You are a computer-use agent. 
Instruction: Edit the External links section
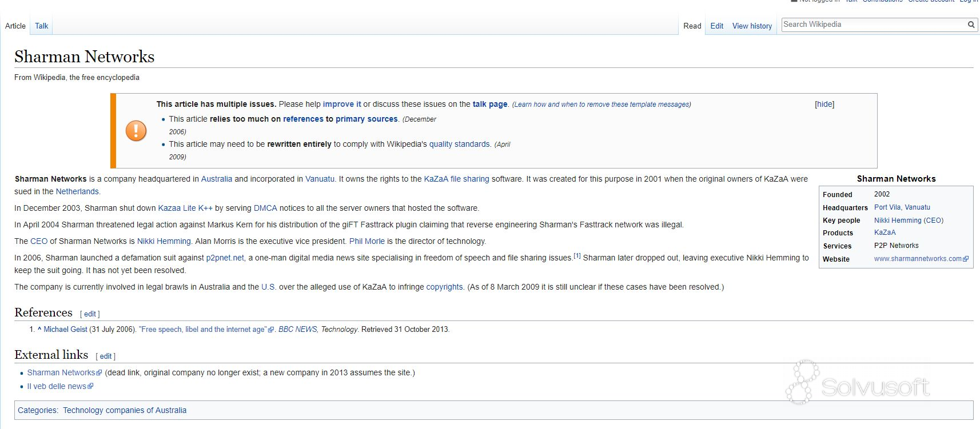tap(106, 356)
